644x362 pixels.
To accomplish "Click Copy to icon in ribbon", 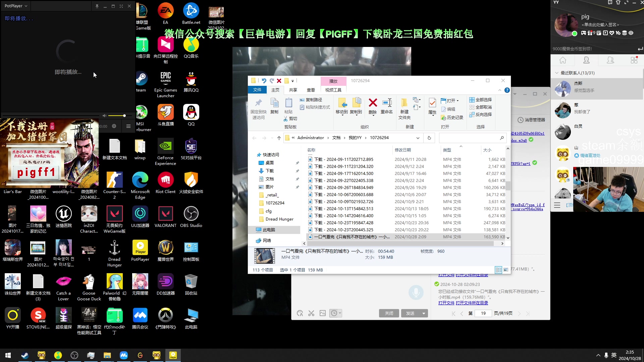I will coord(356,106).
